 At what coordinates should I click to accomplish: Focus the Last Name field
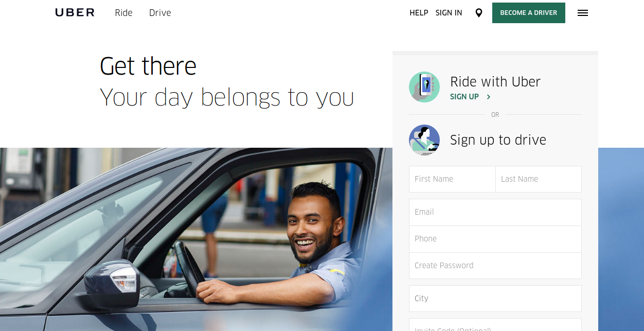pos(539,179)
